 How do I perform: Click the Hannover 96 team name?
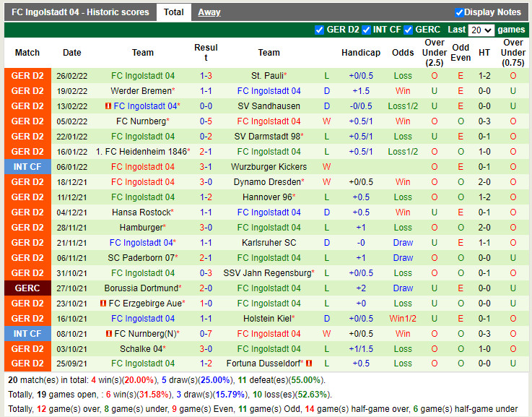[x=267, y=197]
